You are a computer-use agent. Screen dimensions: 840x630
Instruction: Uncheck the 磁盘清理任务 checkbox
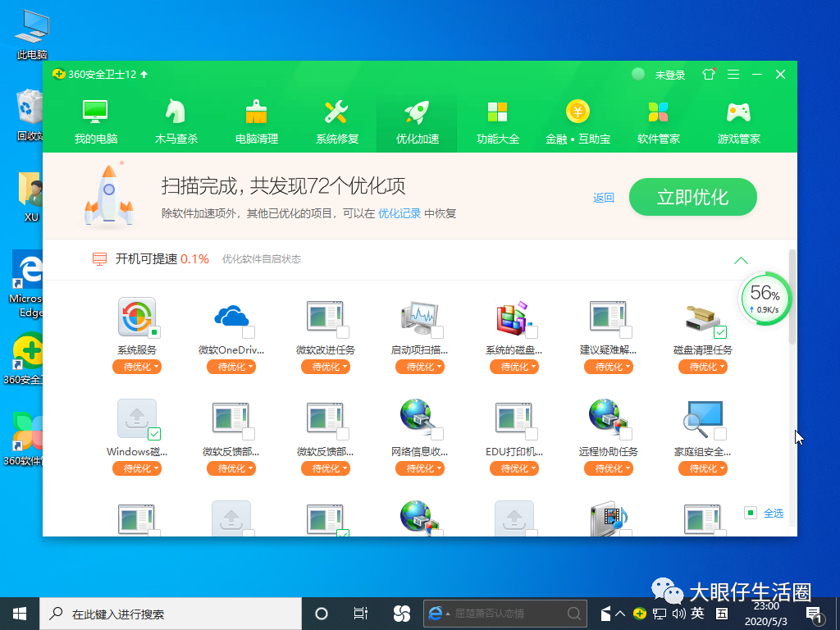pos(720,332)
